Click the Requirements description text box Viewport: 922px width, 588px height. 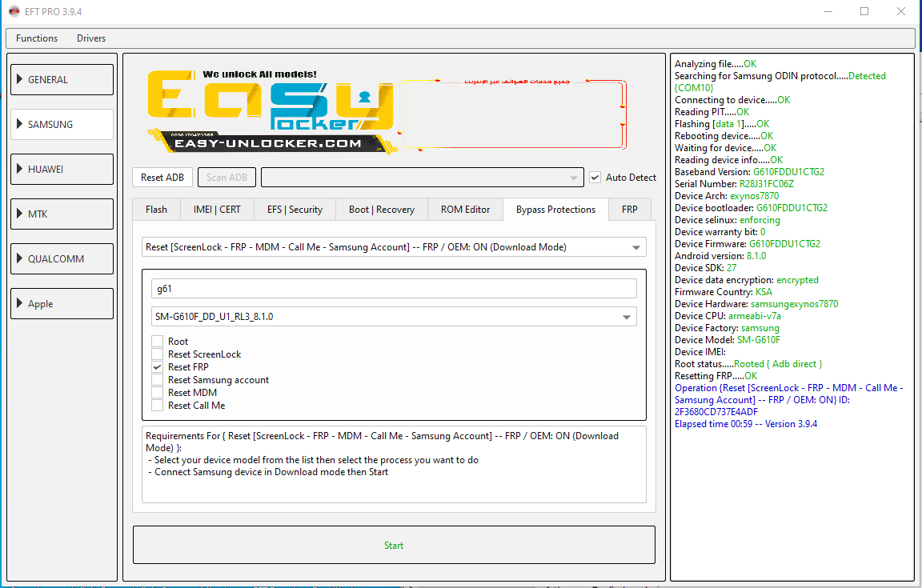tap(394, 465)
